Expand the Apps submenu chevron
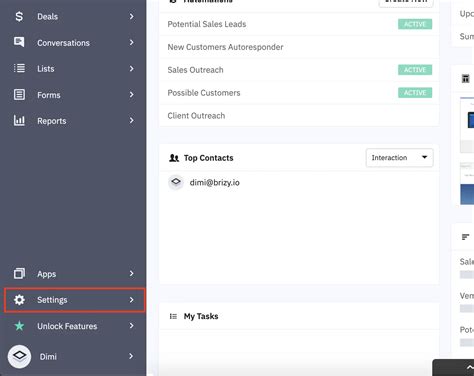Viewport: 474px width, 376px height. click(132, 273)
